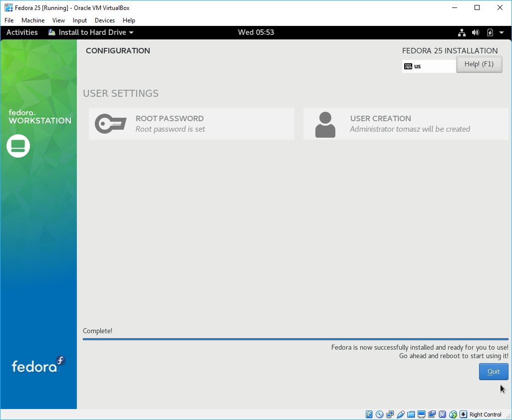
Task: Click the Quit button to finish installation
Action: pyautogui.click(x=494, y=372)
